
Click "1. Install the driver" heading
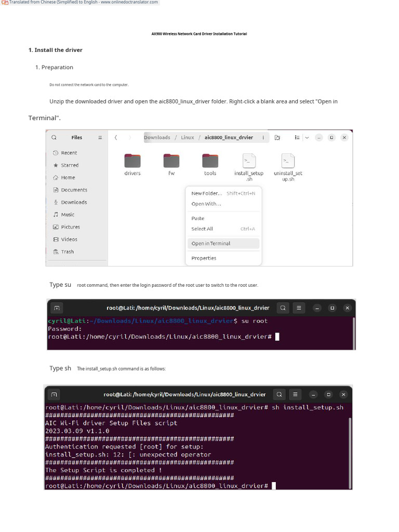(55, 50)
